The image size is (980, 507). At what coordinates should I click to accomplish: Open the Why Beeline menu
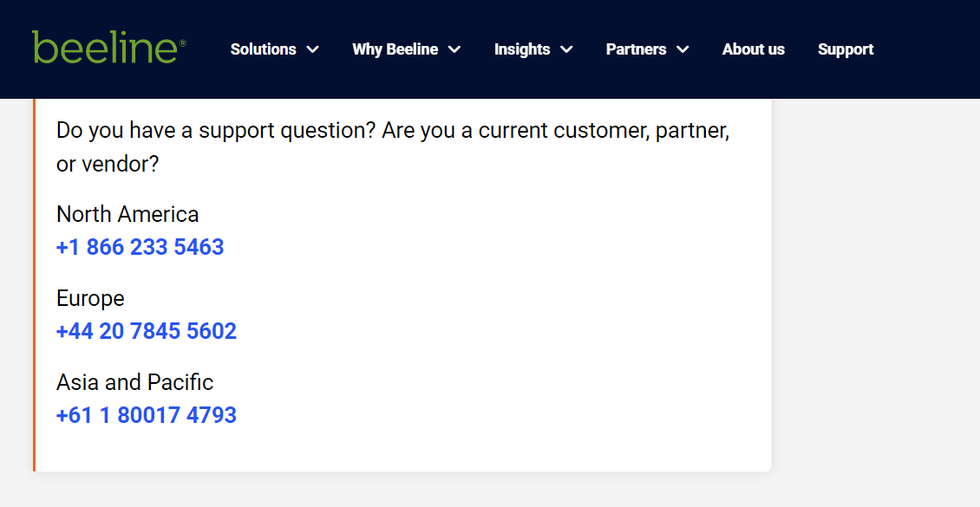pos(395,49)
